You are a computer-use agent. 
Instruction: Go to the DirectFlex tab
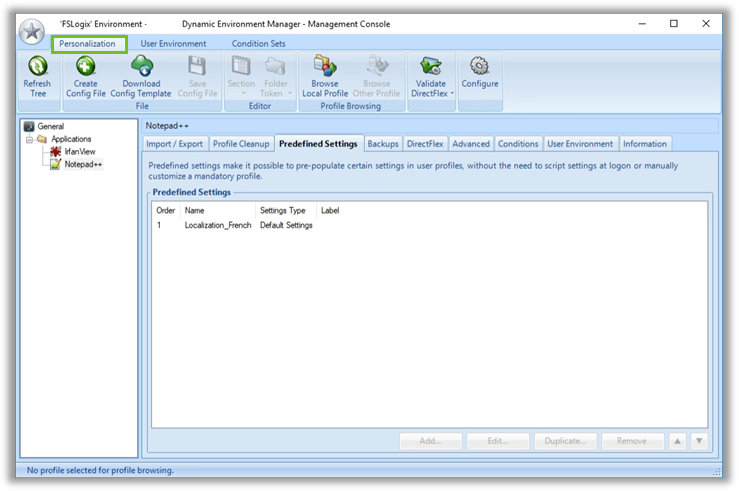(x=425, y=144)
